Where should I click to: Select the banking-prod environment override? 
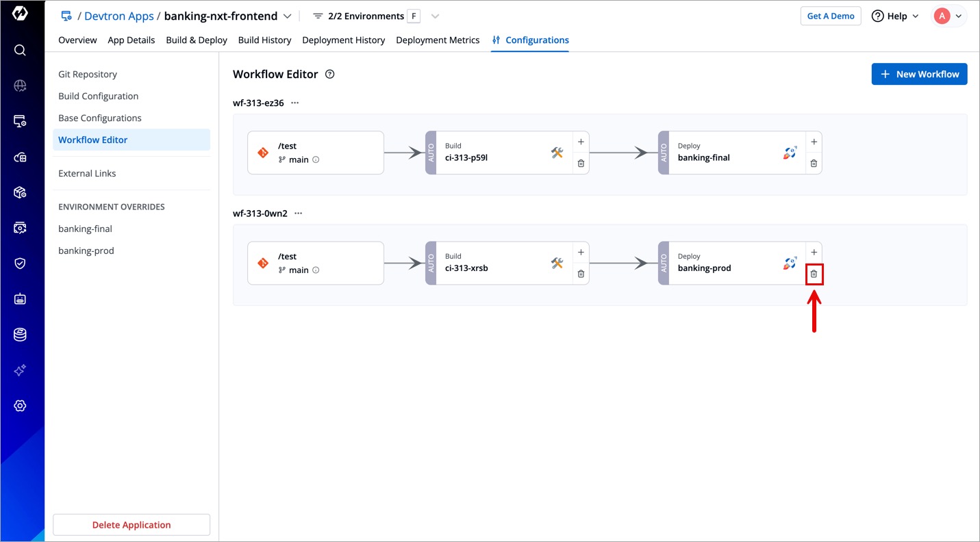click(86, 250)
